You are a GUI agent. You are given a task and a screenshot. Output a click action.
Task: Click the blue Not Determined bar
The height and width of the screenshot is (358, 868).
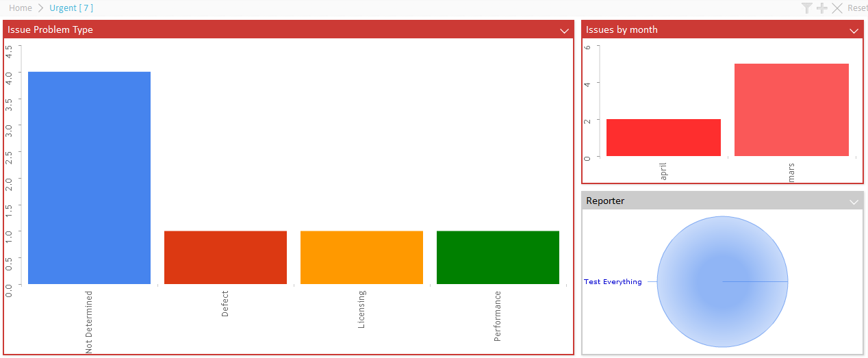click(89, 178)
